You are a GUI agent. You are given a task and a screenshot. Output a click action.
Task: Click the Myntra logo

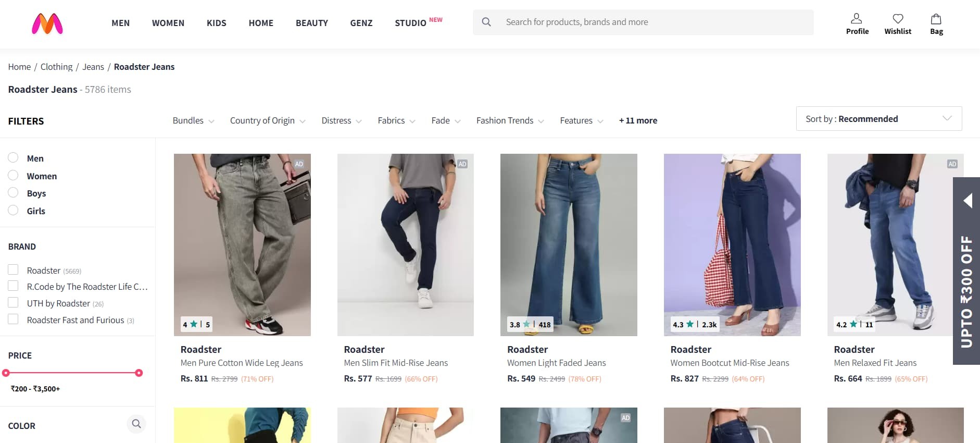point(47,23)
